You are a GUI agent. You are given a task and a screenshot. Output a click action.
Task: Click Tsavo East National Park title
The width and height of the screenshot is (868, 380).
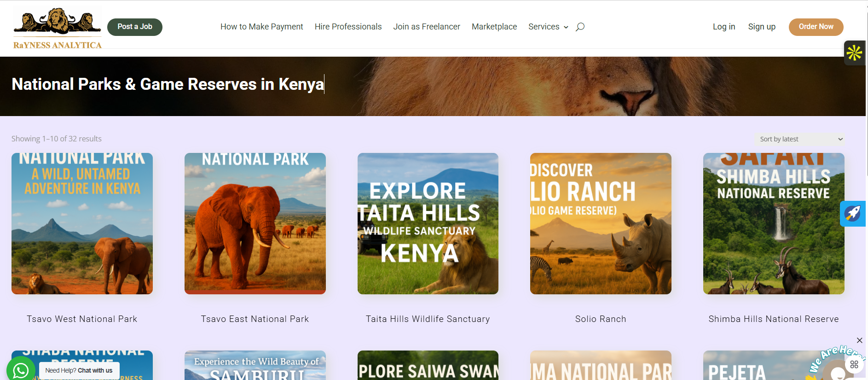point(255,319)
